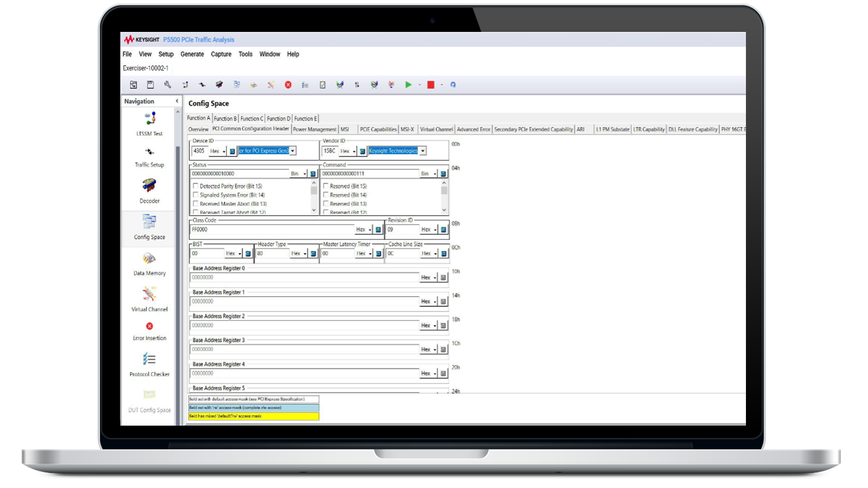Check Signaled System Error (Bit 14)

click(x=196, y=195)
